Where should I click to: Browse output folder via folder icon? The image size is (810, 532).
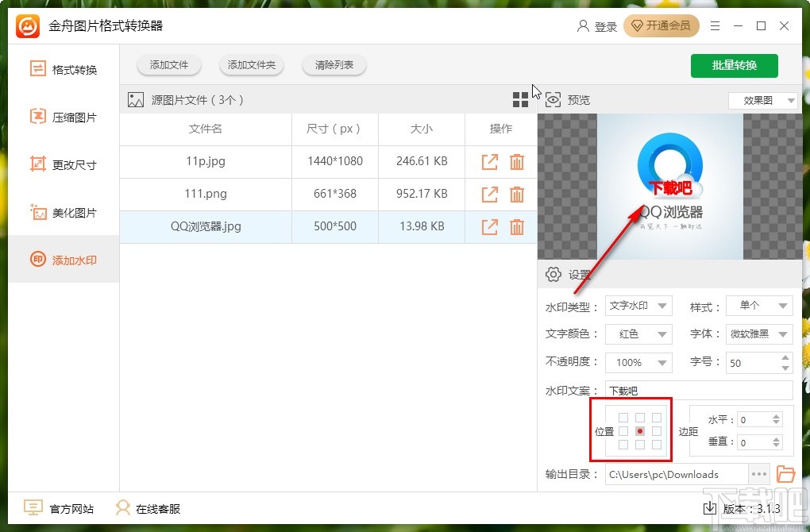(785, 474)
